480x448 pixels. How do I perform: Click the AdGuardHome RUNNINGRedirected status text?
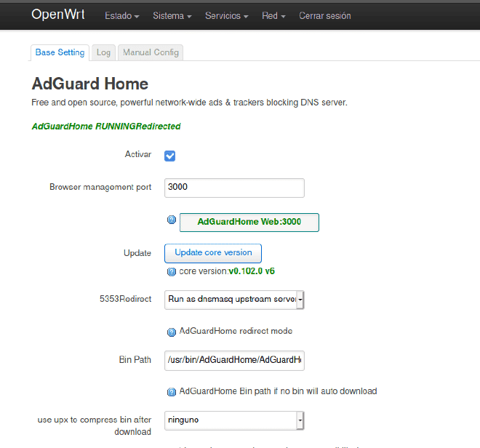click(x=106, y=126)
